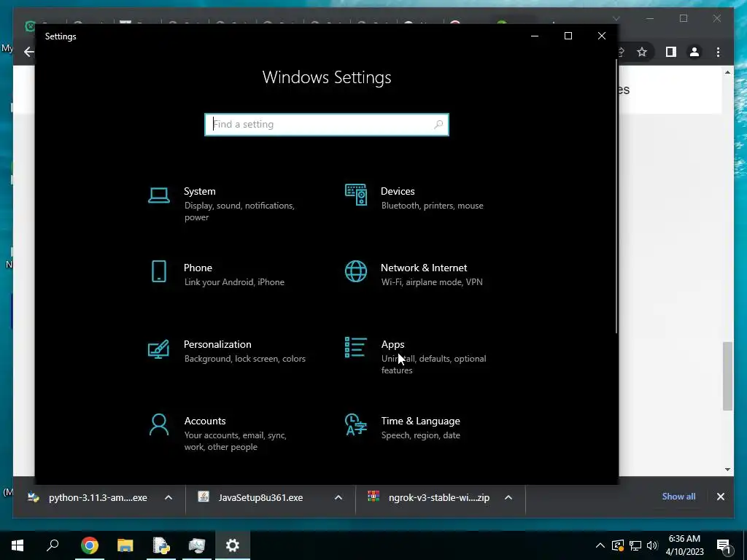This screenshot has height=560, width=747.
Task: Open the Apps category title
Action: pyautogui.click(x=392, y=344)
